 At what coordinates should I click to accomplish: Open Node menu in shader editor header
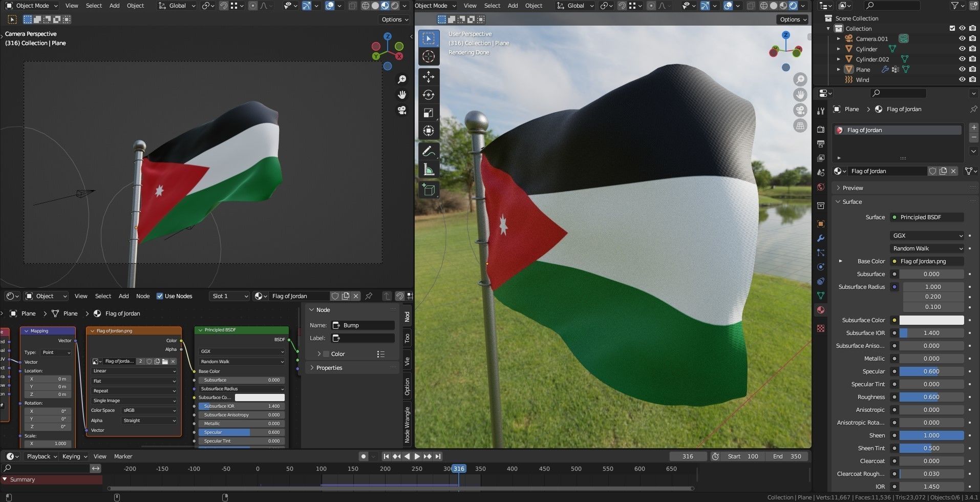coord(143,296)
